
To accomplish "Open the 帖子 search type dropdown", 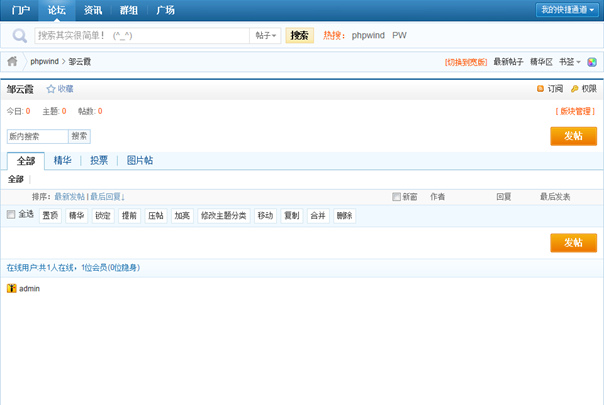I will pyautogui.click(x=265, y=35).
